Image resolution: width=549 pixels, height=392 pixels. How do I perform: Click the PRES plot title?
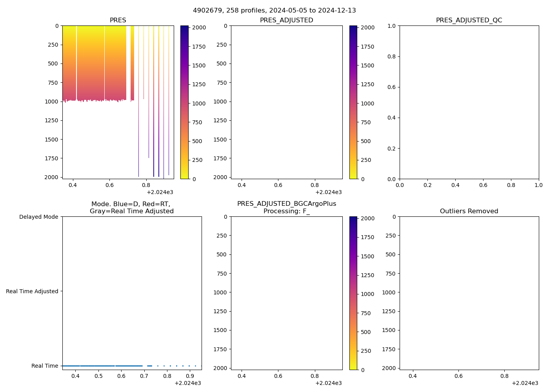[118, 20]
